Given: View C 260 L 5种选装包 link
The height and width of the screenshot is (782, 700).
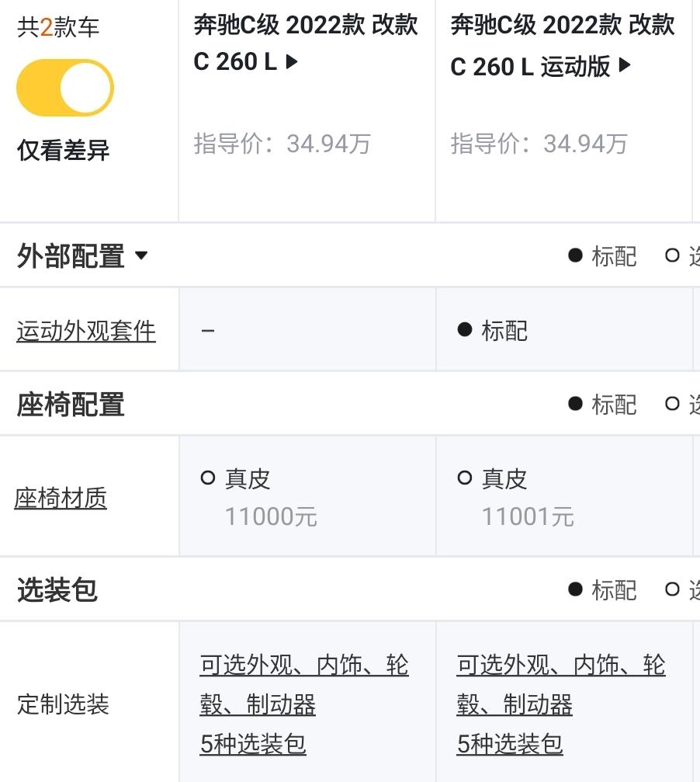Looking at the screenshot, I should click(x=253, y=744).
